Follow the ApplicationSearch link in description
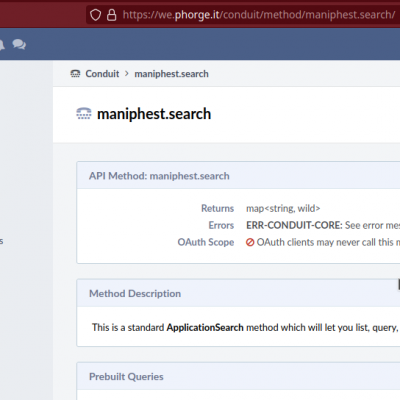Viewport: 400px width, 400px height. tap(205, 327)
